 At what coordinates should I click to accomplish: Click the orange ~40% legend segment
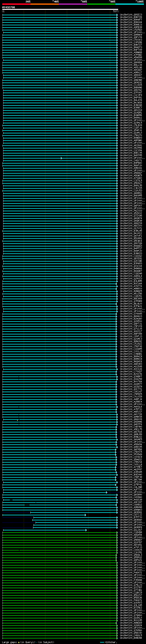point(45,4)
